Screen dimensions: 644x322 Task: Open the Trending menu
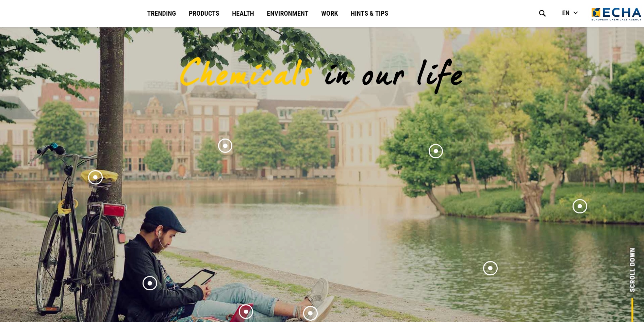(x=162, y=14)
